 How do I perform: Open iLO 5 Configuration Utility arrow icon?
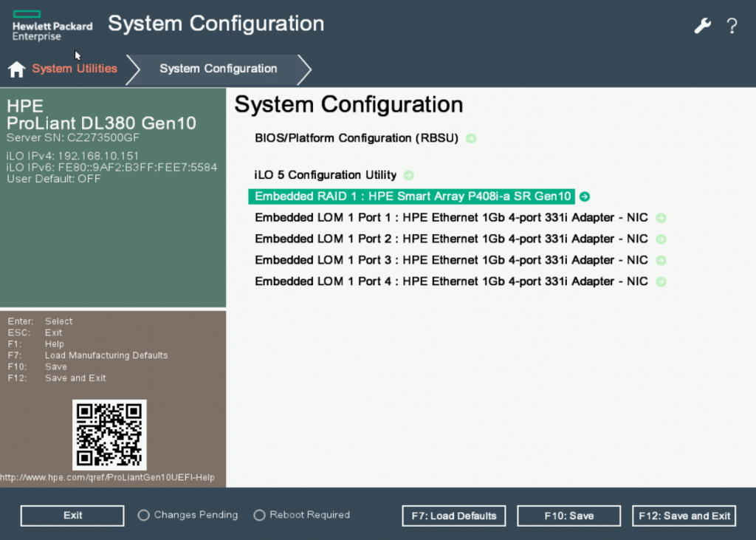[410, 175]
